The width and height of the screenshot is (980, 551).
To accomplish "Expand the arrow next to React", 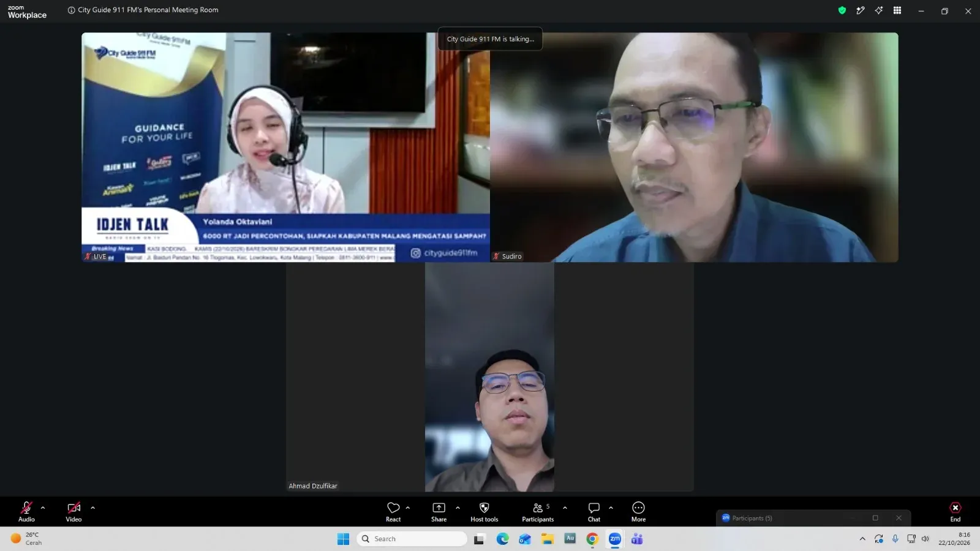I will pos(408,508).
